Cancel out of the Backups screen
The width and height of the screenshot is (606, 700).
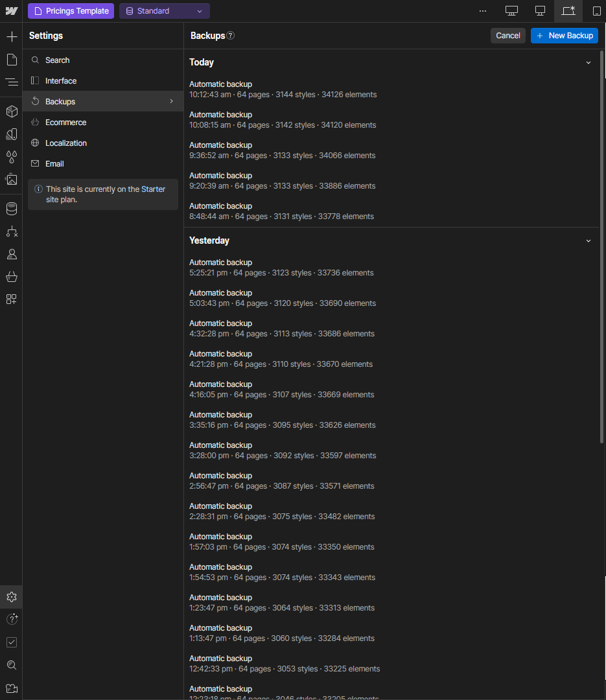tap(507, 36)
